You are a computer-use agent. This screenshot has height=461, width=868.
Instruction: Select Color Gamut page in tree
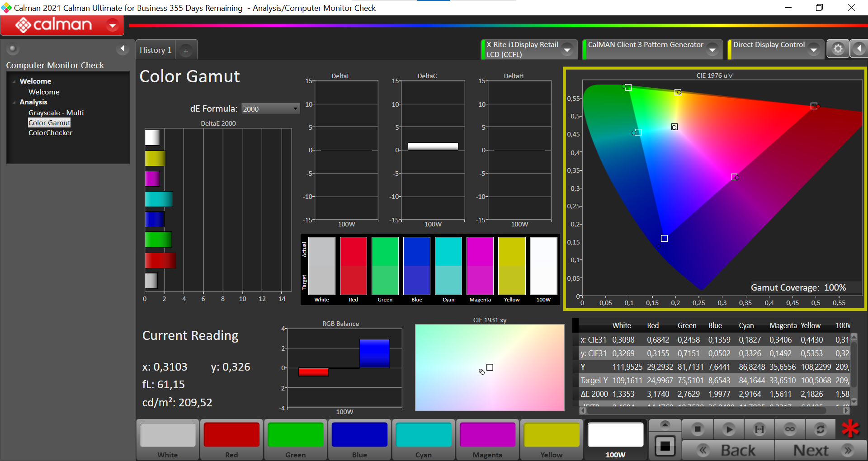(49, 122)
